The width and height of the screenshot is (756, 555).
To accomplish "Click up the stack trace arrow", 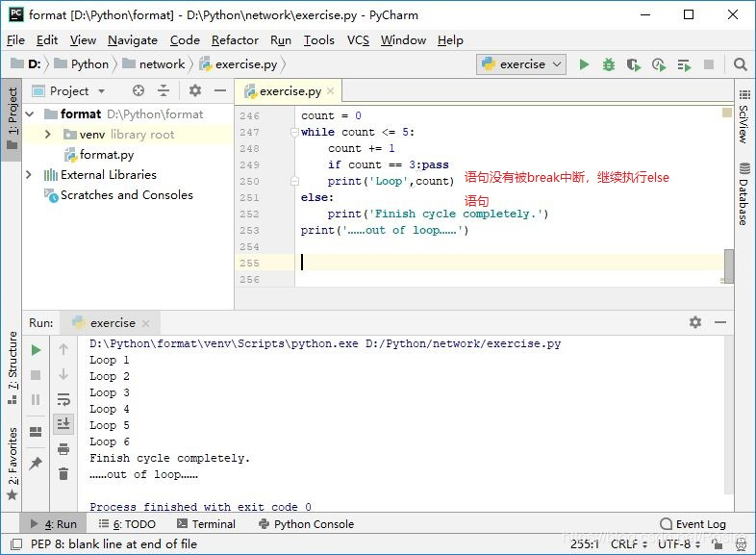I will pyautogui.click(x=63, y=349).
